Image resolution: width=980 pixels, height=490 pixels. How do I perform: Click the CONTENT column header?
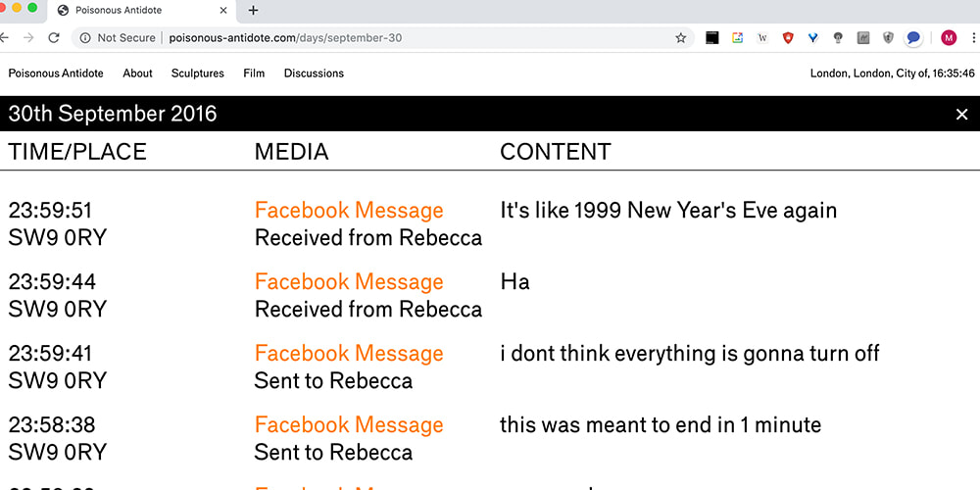(x=555, y=152)
